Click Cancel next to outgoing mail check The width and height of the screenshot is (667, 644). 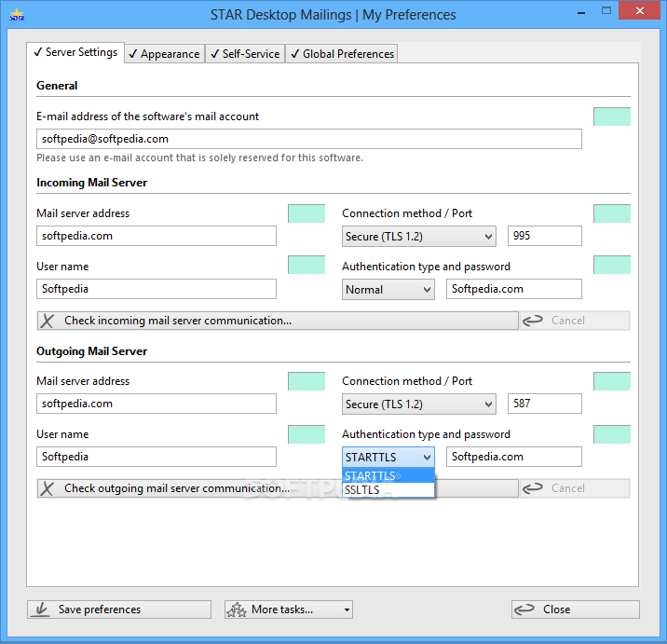pyautogui.click(x=575, y=488)
